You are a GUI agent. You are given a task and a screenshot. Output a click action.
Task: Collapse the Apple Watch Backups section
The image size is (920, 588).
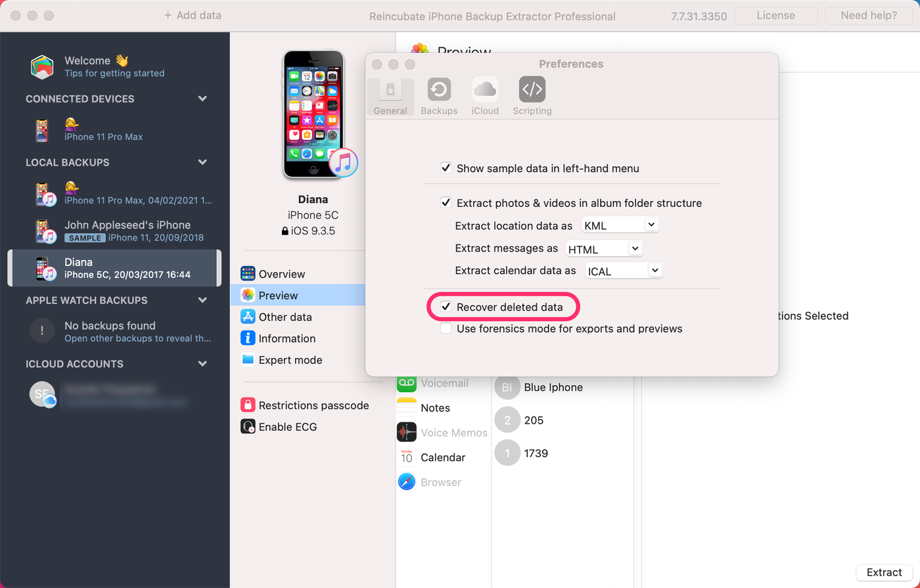pos(202,300)
